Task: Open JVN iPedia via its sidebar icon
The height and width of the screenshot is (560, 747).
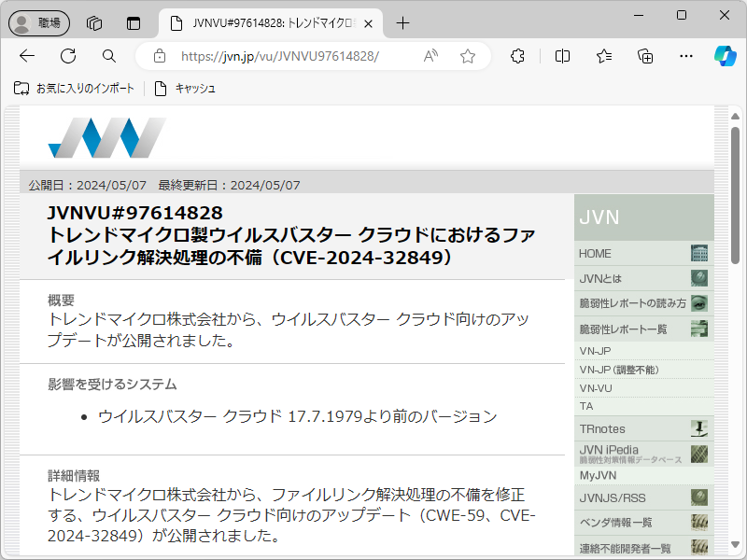Action: pyautogui.click(x=698, y=453)
